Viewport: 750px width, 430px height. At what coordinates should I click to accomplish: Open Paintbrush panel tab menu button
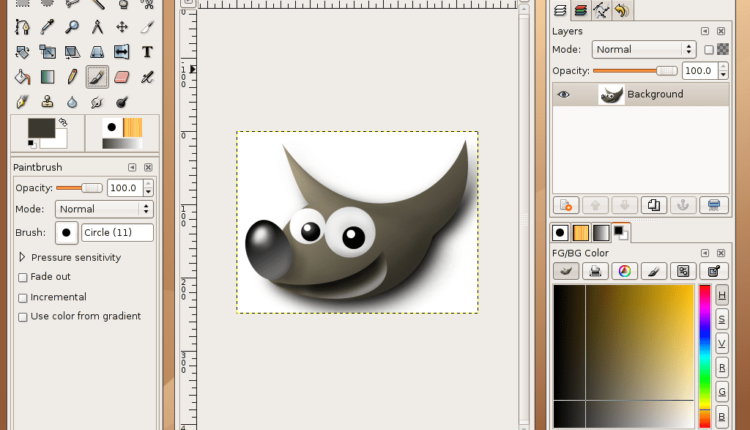tap(132, 167)
